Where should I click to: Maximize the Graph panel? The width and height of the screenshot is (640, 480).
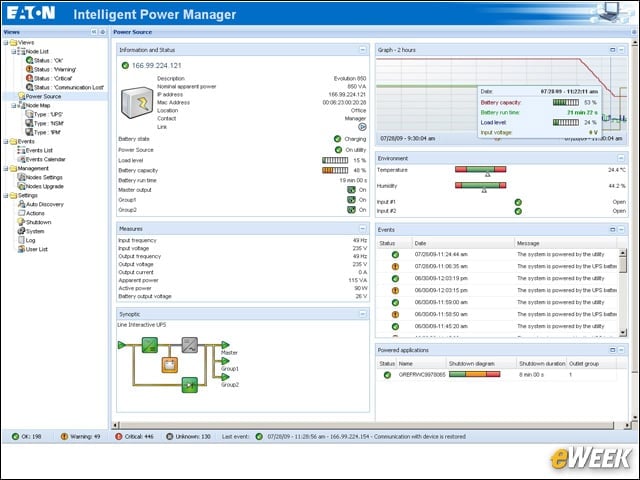pos(613,49)
